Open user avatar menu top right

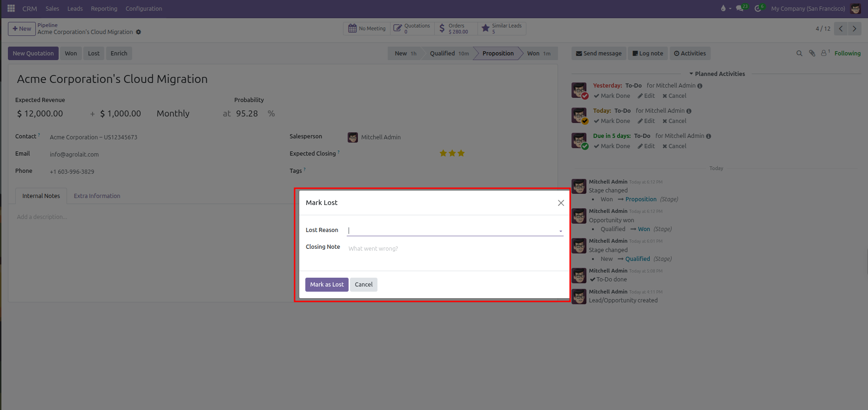855,8
